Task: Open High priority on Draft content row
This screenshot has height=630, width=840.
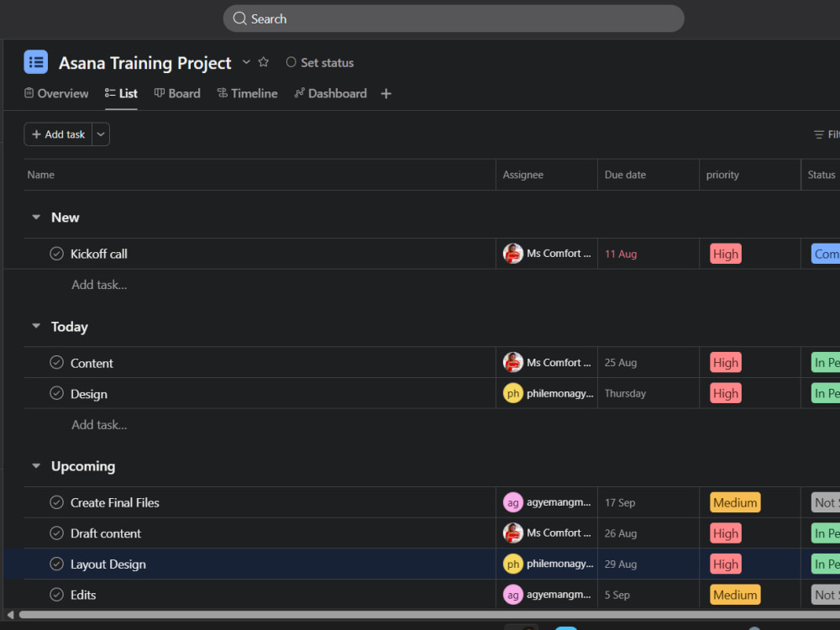Action: point(726,533)
